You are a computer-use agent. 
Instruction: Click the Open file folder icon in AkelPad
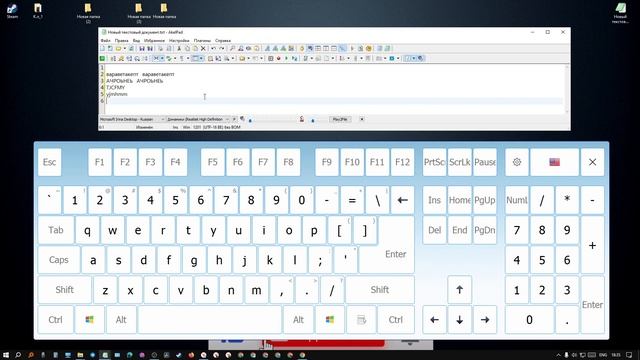tap(118, 49)
